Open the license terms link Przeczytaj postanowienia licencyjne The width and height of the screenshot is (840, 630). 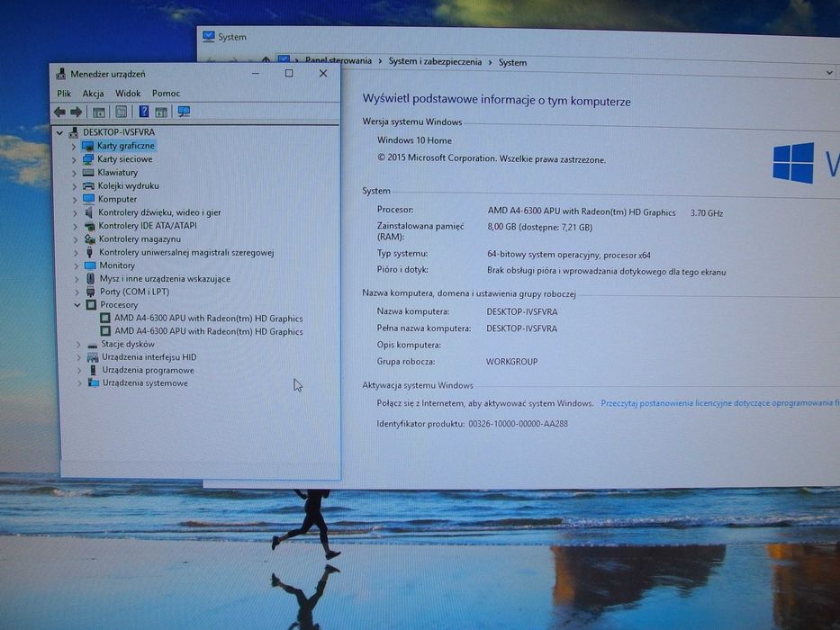click(x=719, y=403)
